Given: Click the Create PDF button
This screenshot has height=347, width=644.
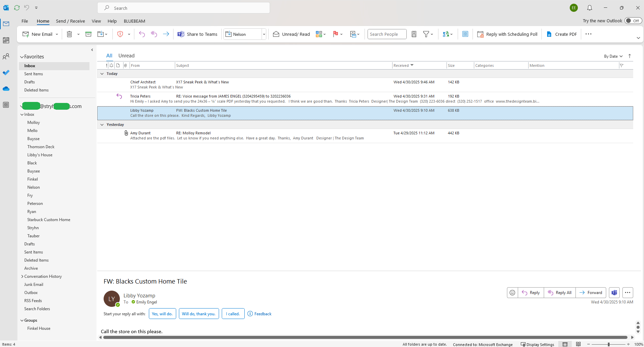Looking at the screenshot, I should tap(562, 34).
